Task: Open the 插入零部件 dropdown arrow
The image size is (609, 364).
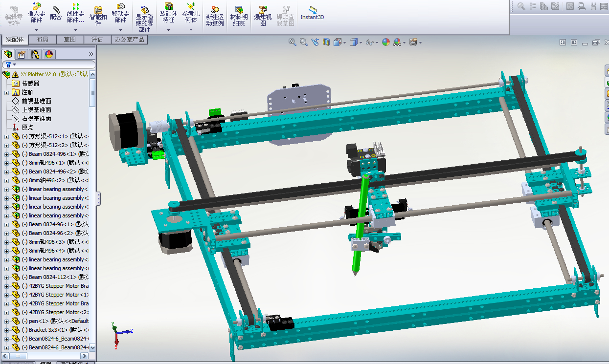Action: click(36, 30)
